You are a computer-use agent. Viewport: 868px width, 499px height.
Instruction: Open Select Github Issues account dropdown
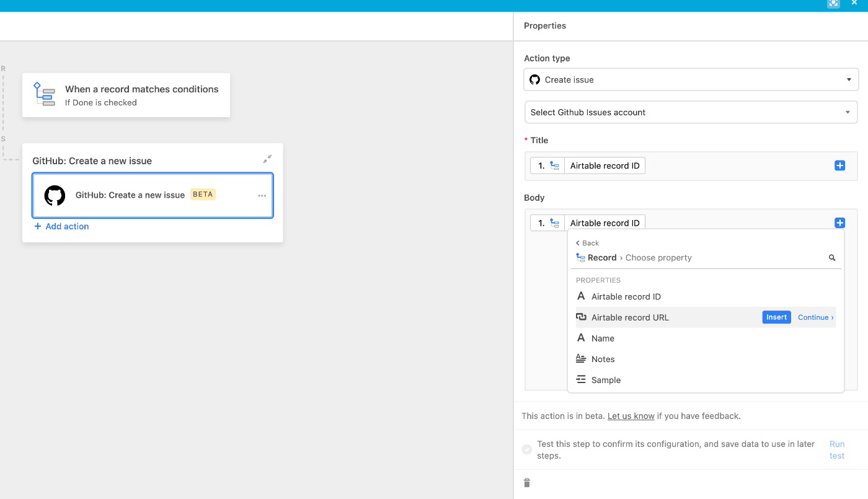691,112
